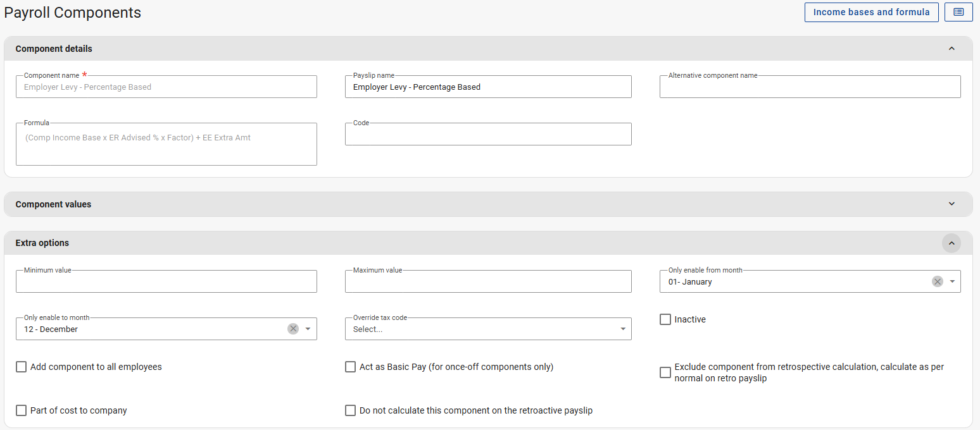The height and width of the screenshot is (430, 980).
Task: Click the list view icon button
Action: click(x=958, y=12)
